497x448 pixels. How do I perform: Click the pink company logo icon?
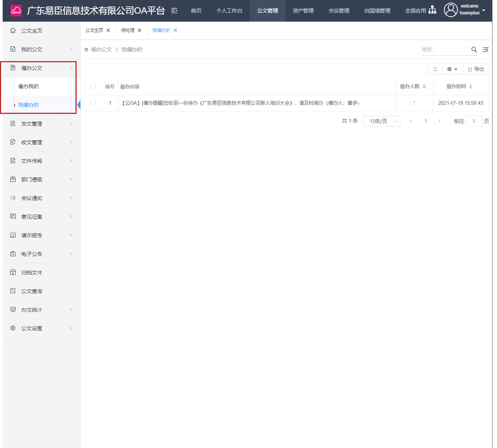coord(16,11)
